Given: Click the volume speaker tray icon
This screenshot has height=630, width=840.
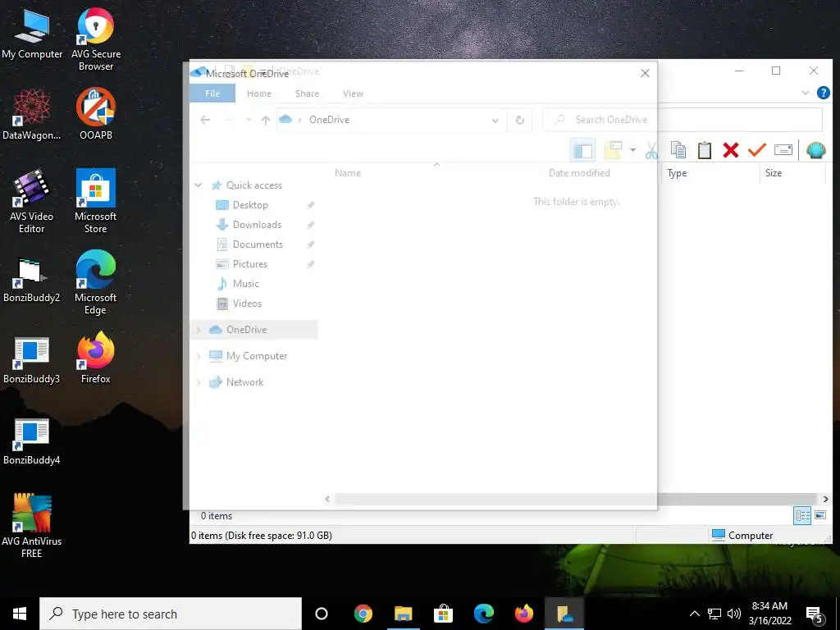Looking at the screenshot, I should [734, 614].
